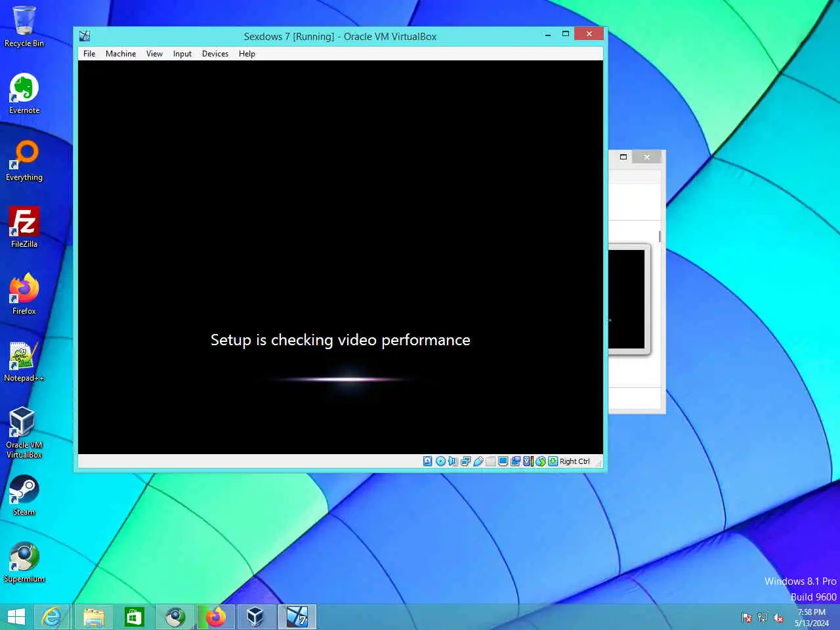Open the Input menu

tap(182, 54)
